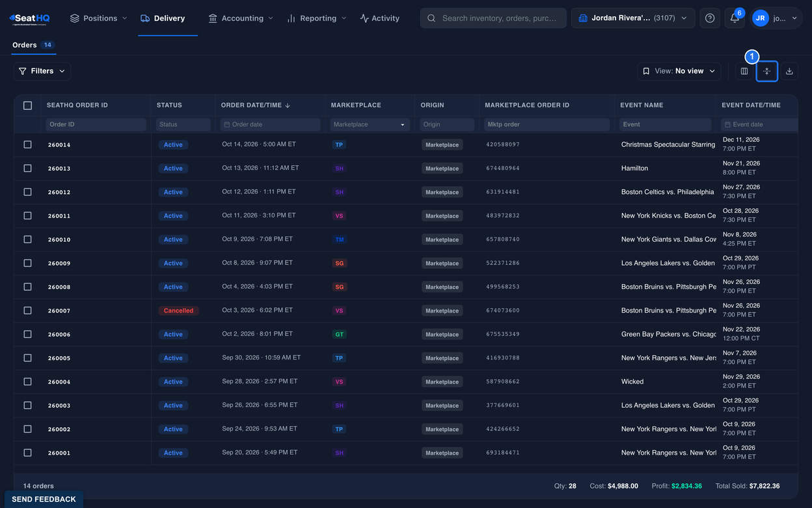Click the Active status badge for order 260014
Screen dimensions: 812x508
[x=173, y=145]
